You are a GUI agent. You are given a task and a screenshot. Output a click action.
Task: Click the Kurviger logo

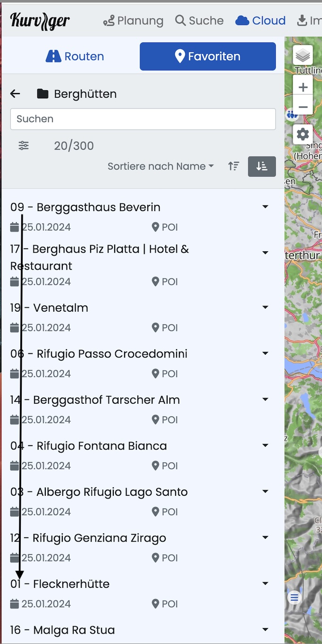pyautogui.click(x=40, y=21)
